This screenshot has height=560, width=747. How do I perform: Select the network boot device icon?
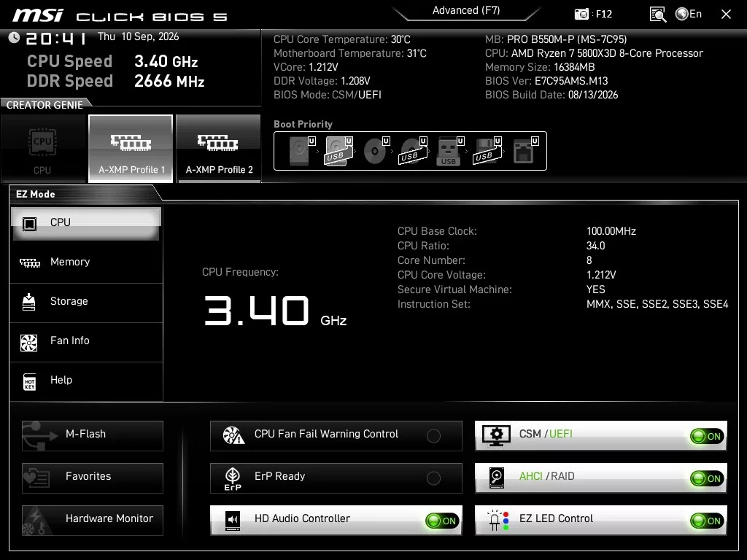point(525,150)
